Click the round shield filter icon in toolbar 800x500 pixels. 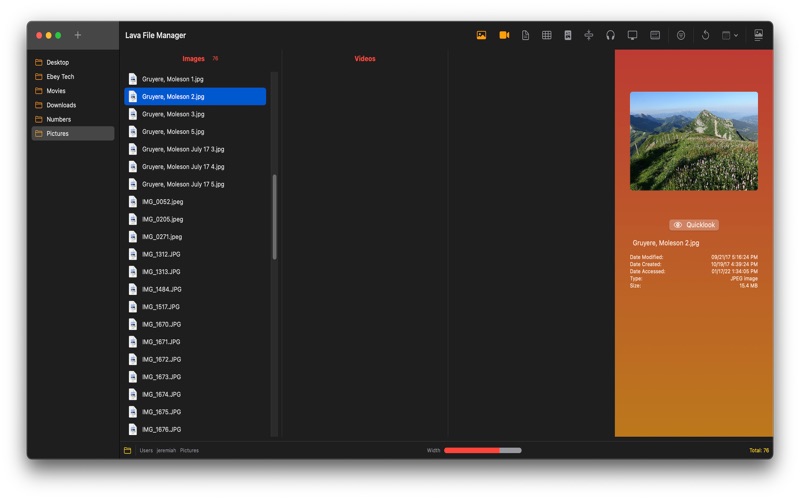click(x=681, y=35)
